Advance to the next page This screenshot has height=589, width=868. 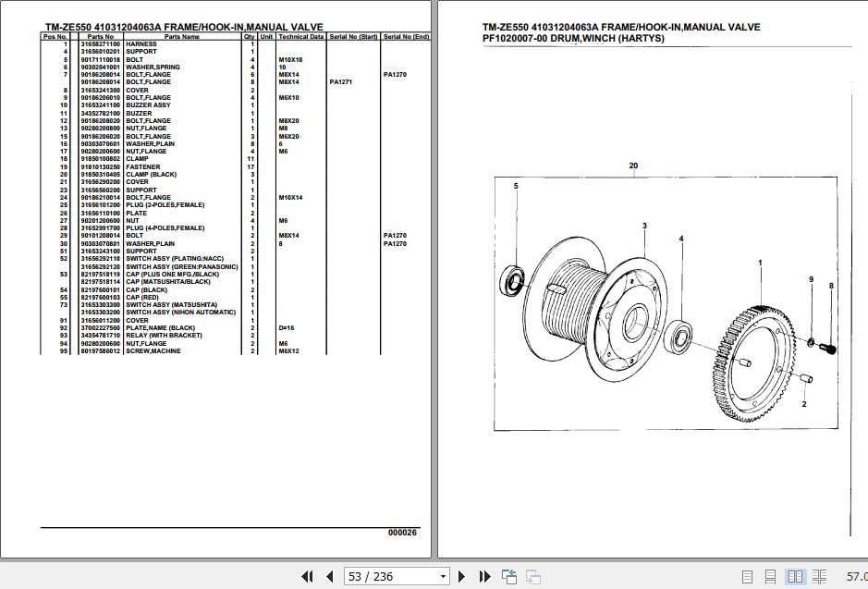pos(461,576)
